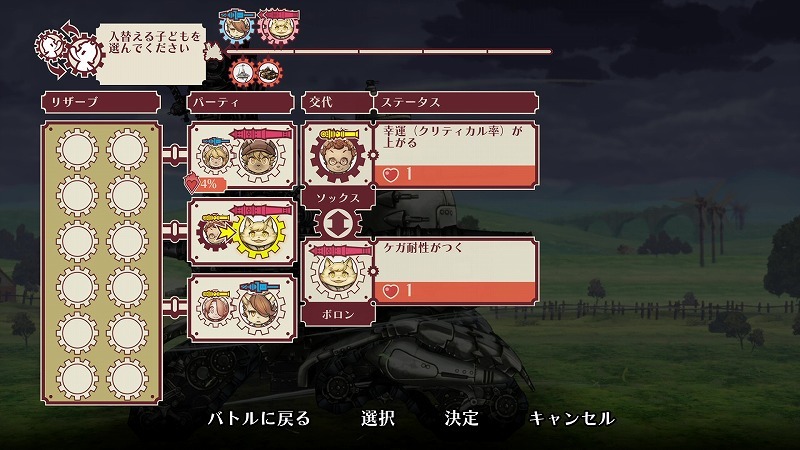Click the 4% heart indicator
This screenshot has height=450, width=800.
pyautogui.click(x=206, y=184)
